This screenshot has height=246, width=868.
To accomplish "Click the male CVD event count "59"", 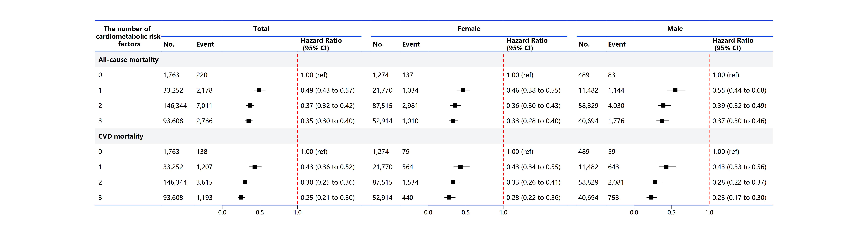I will [612, 152].
